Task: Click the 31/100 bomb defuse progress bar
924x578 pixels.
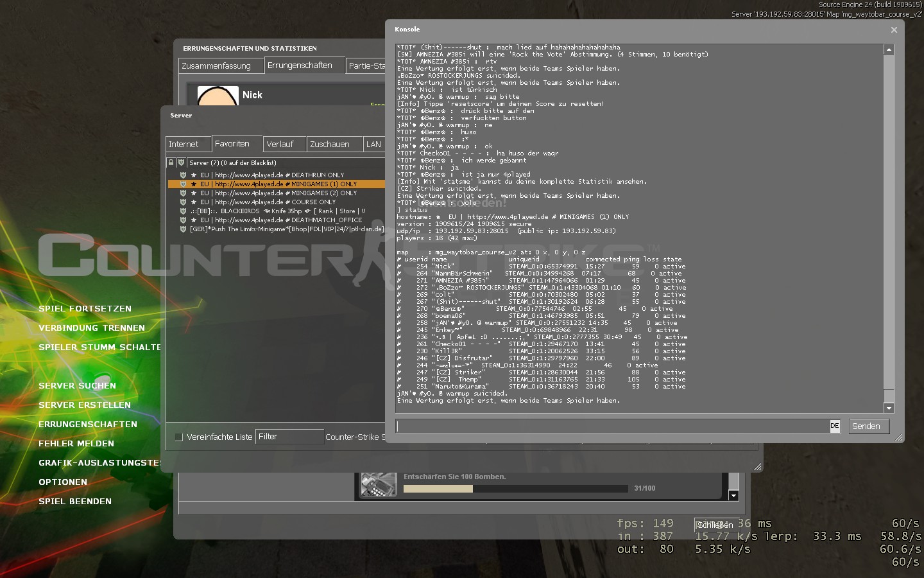Action: pyautogui.click(x=515, y=489)
